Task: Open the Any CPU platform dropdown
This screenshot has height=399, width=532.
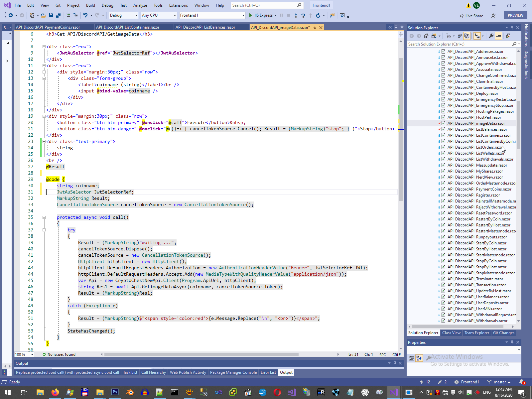Action: click(x=159, y=15)
